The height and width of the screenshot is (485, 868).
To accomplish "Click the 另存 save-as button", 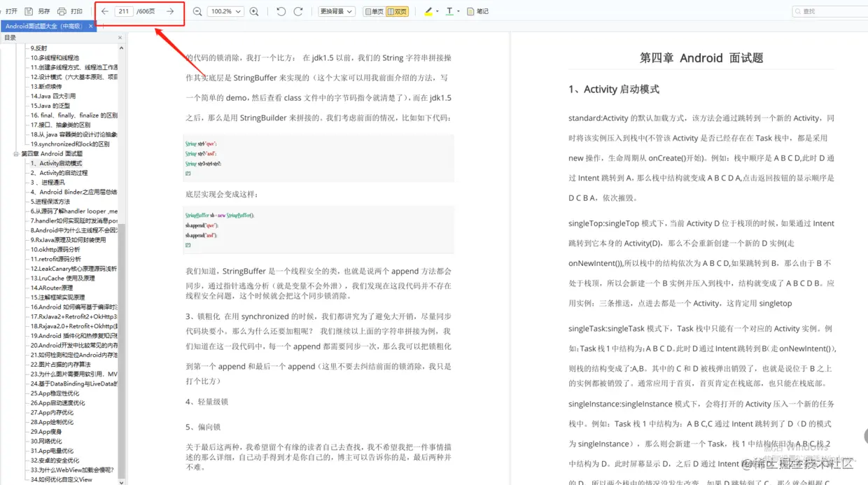I will click(x=37, y=11).
